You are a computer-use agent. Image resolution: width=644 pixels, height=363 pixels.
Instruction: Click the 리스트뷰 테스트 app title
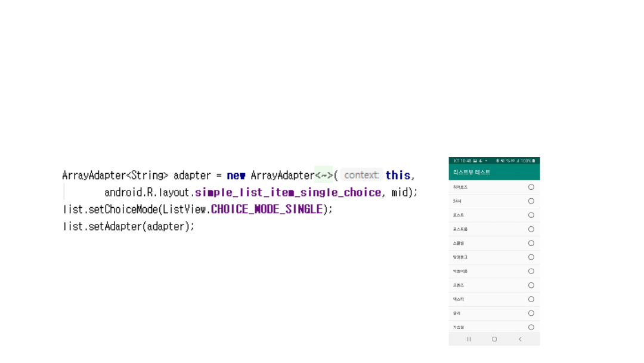[472, 173]
